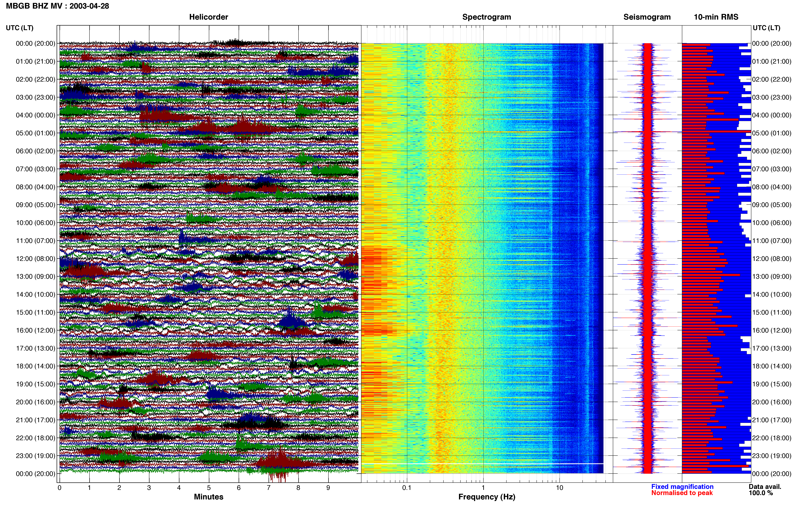This screenshot has width=812, height=508.
Task: Click right time label '16:00 (12:00)'
Action: coord(772,330)
